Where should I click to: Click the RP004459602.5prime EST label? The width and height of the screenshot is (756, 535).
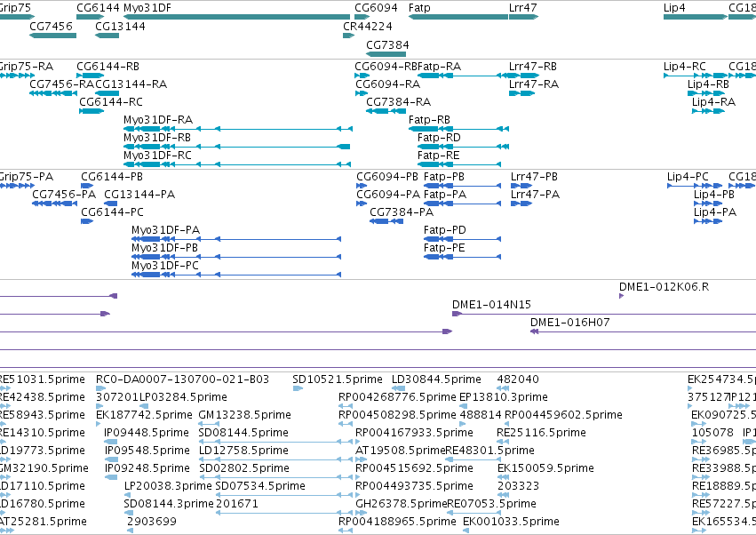563,415
